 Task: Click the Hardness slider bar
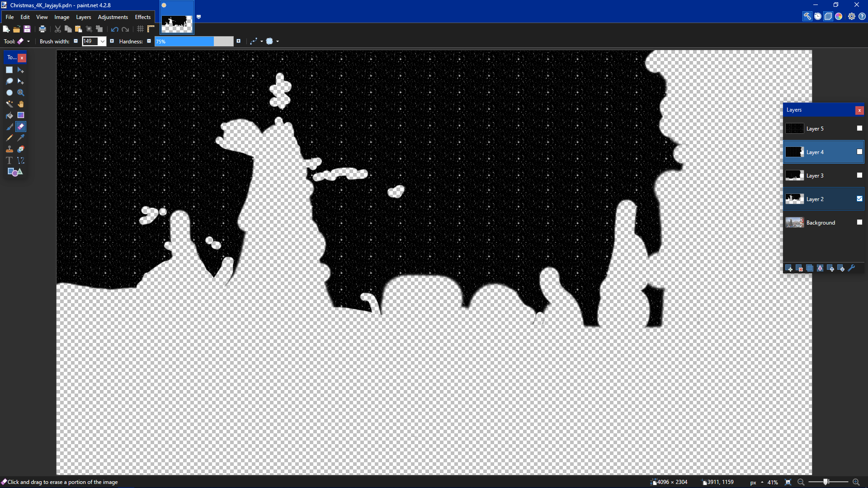pos(193,42)
